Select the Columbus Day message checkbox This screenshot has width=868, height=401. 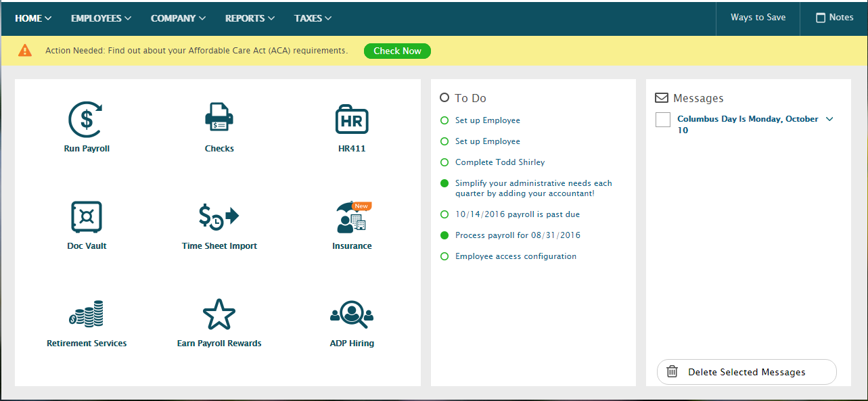point(663,120)
